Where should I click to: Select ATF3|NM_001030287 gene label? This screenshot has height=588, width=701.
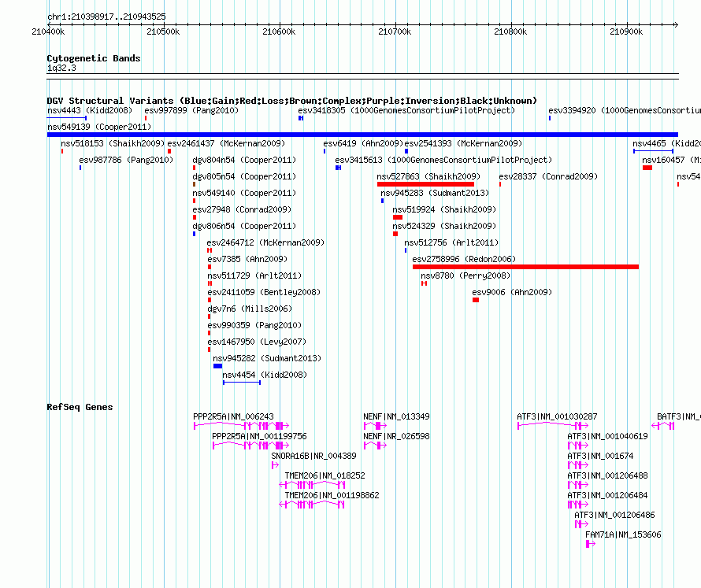pyautogui.click(x=557, y=416)
